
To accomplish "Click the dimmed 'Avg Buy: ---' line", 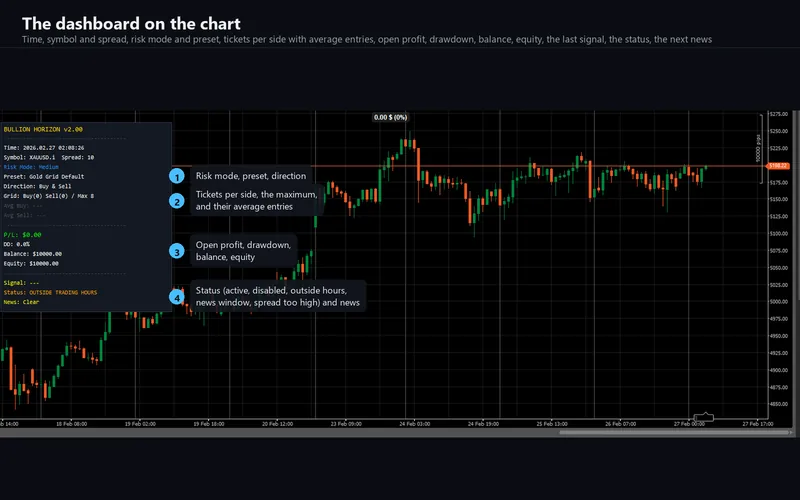I will 23,206.
